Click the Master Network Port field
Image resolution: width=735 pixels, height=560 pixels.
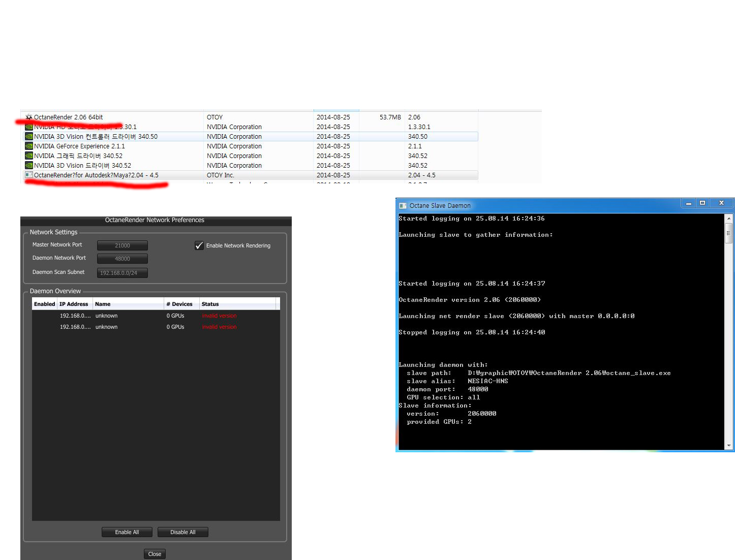coord(122,245)
